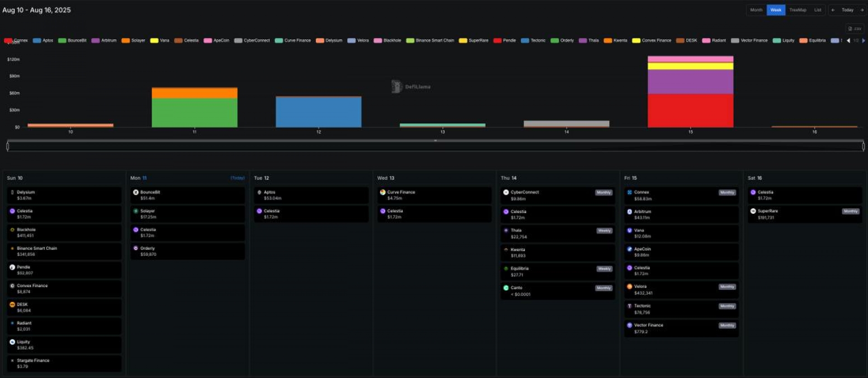Image resolution: width=868 pixels, height=378 pixels.
Task: Navigate to previous week with left arrow
Action: point(833,10)
